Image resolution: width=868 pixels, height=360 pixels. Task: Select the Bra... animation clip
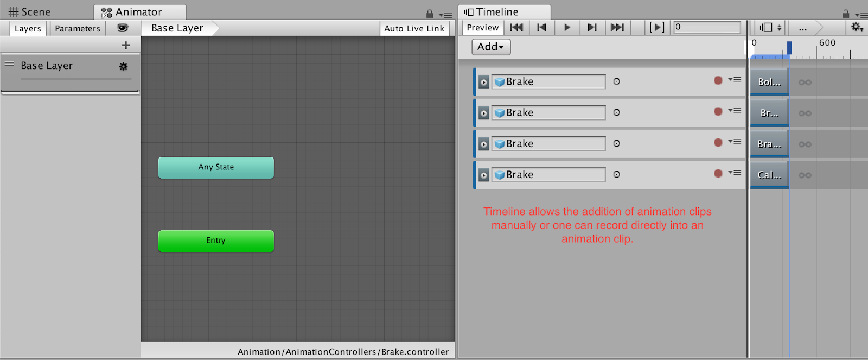click(x=769, y=144)
